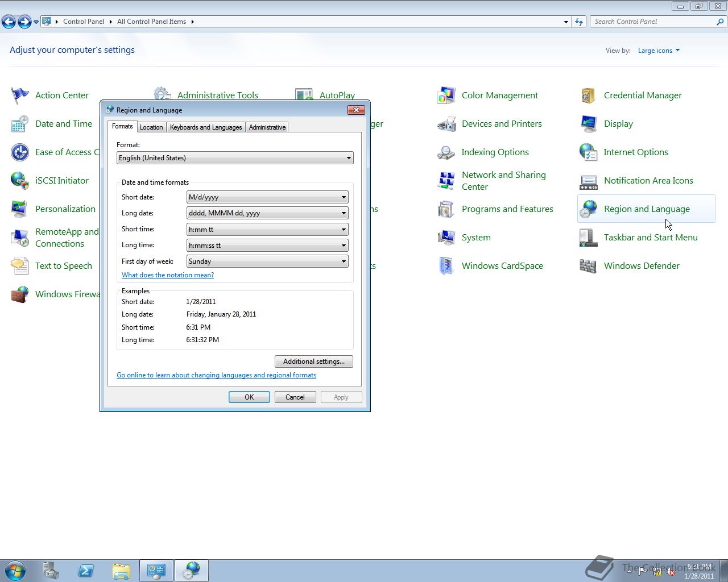Cancel the Region and Language dialog
The image size is (728, 582).
click(295, 397)
